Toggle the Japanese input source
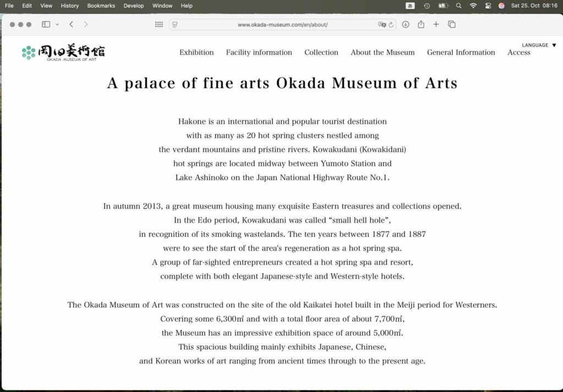This screenshot has width=563, height=392. (410, 5)
